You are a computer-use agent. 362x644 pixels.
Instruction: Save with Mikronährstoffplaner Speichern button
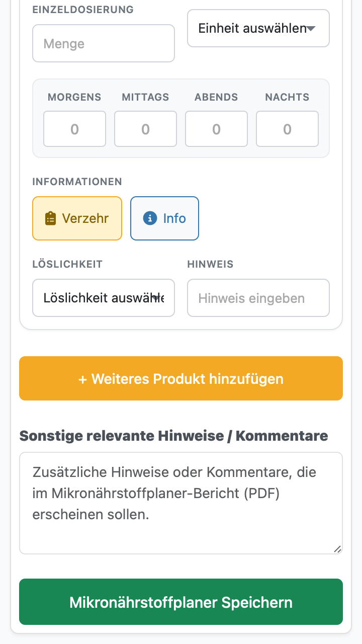pos(181,602)
